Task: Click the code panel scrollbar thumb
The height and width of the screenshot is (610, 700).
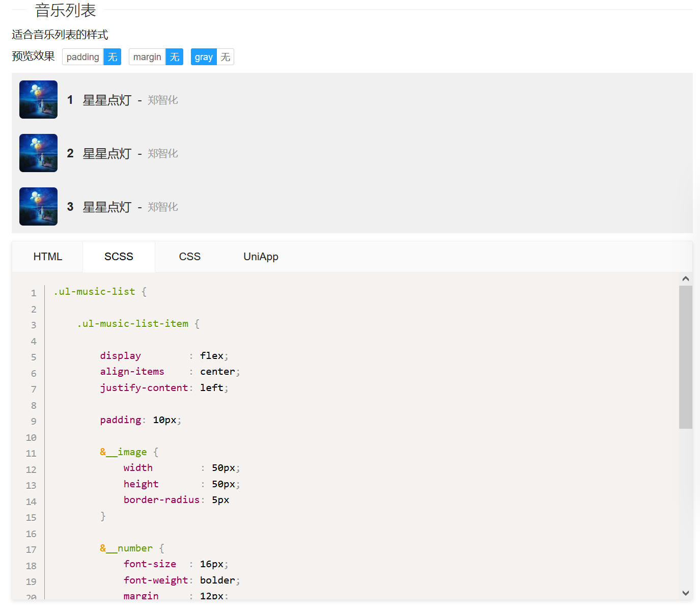Action: tap(686, 357)
